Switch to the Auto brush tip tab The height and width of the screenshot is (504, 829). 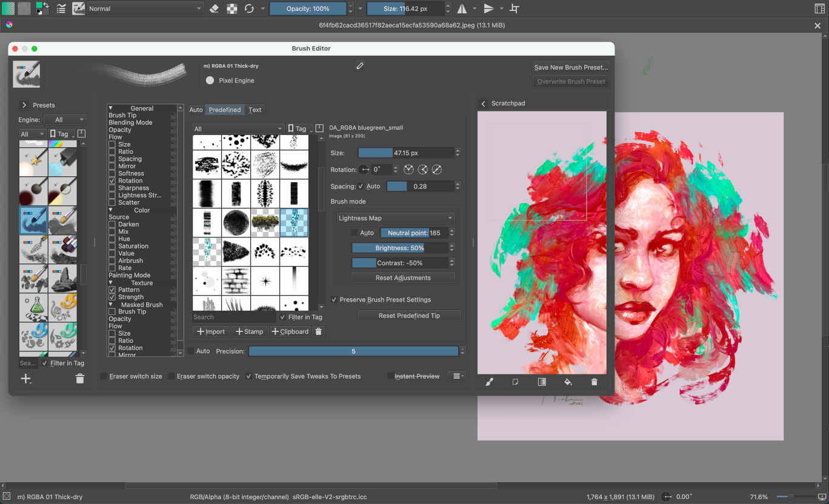[196, 110]
